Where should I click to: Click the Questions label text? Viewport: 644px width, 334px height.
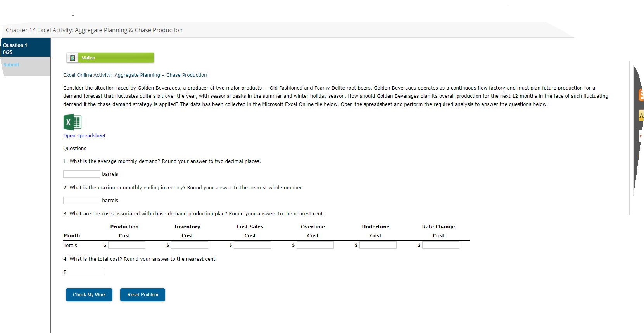(x=75, y=149)
